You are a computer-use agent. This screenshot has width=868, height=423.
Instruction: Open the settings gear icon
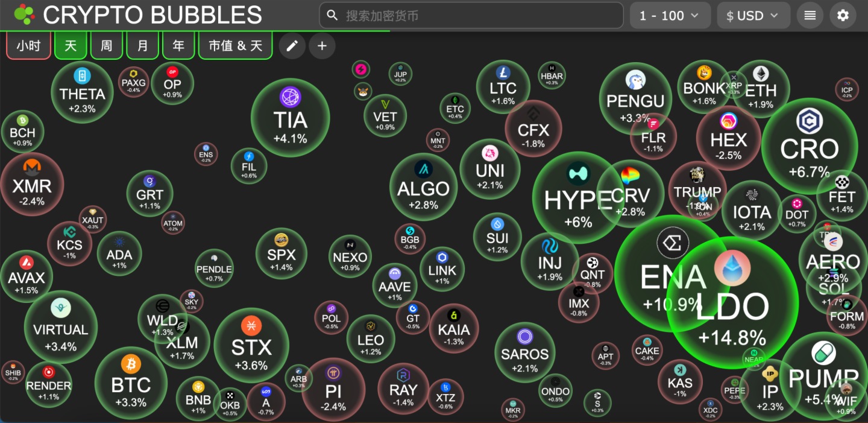point(843,16)
